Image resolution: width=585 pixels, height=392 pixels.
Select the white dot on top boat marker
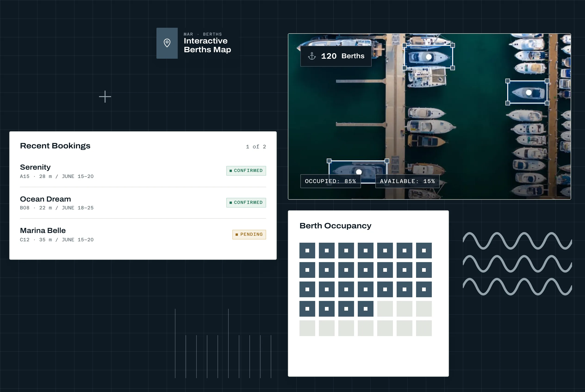tap(429, 57)
